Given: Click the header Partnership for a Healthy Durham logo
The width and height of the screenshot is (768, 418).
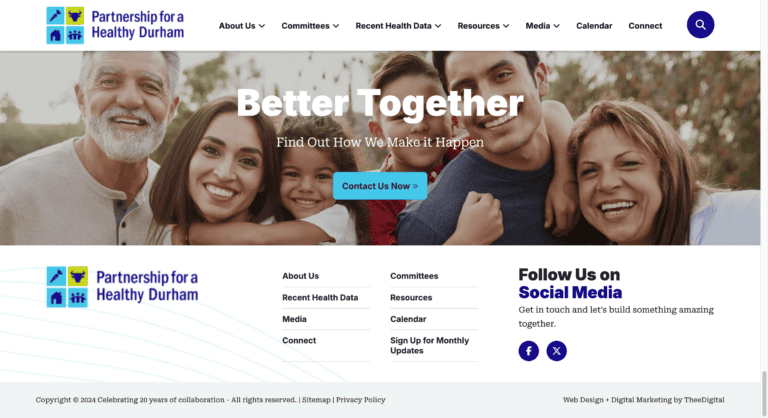Looking at the screenshot, I should (x=116, y=25).
